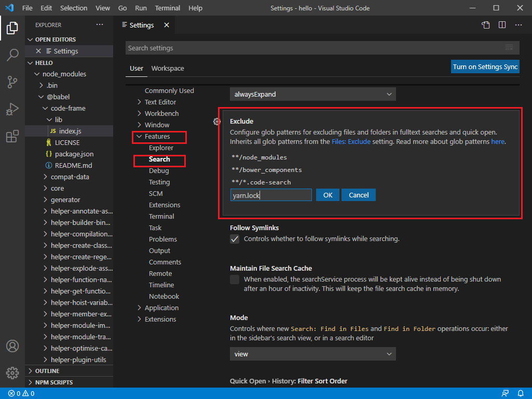Open the Terminal menu
The height and width of the screenshot is (399, 532).
(x=168, y=8)
